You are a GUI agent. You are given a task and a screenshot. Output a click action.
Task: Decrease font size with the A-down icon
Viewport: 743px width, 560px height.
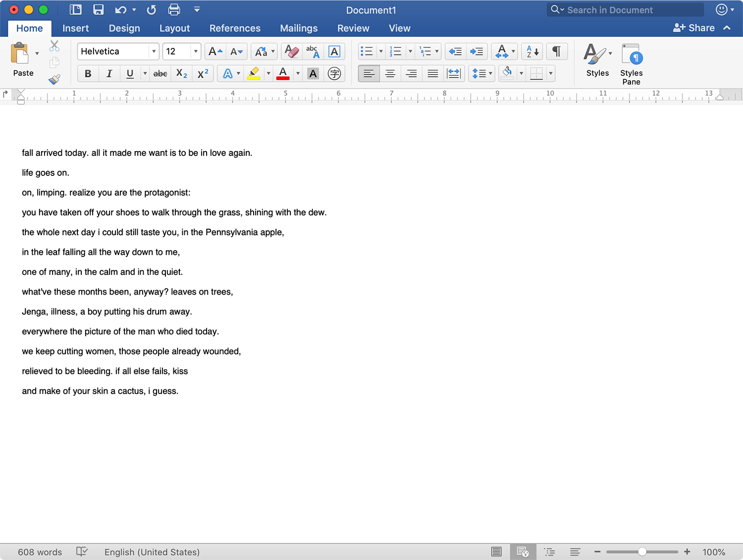[237, 51]
